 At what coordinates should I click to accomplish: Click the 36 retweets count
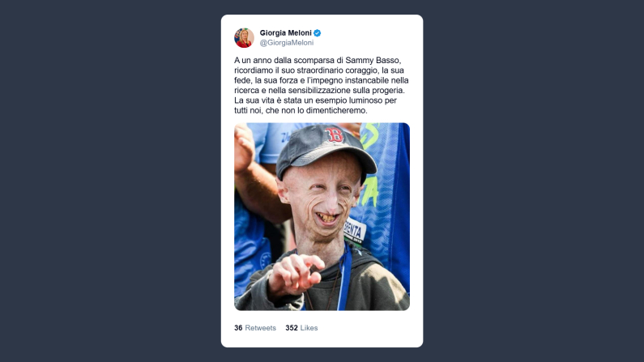(x=238, y=328)
